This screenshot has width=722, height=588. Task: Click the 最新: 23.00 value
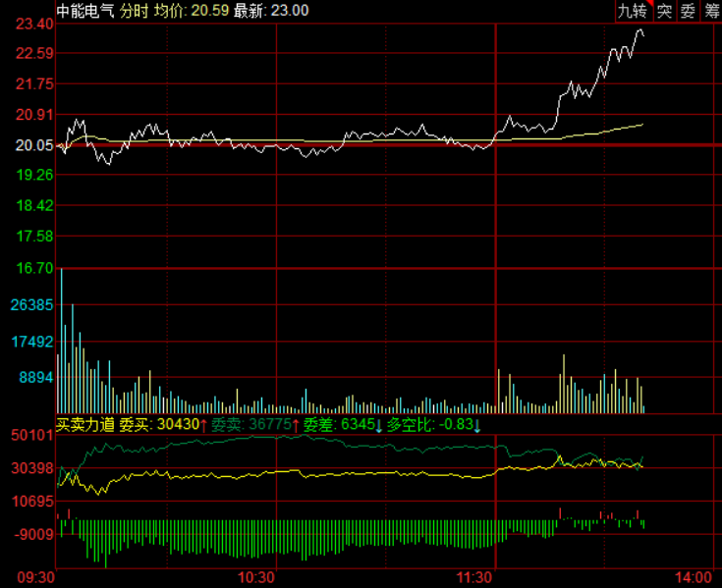pos(271,11)
